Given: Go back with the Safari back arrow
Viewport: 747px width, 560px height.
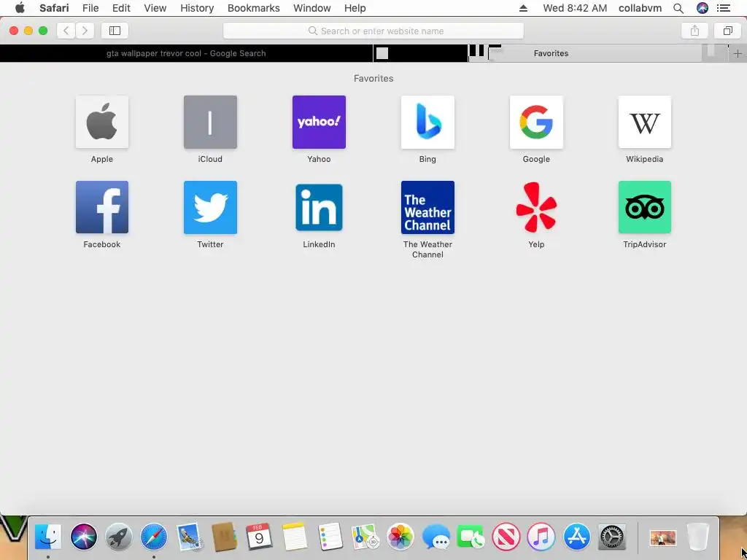Looking at the screenshot, I should tap(66, 31).
